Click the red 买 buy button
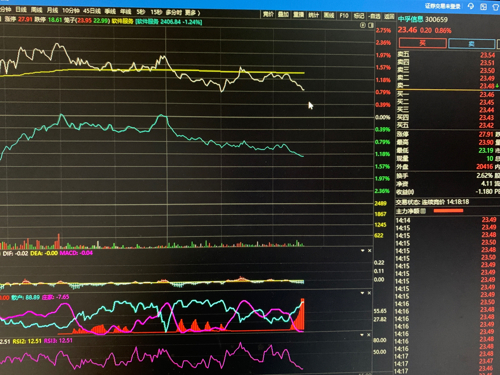 coord(423,43)
